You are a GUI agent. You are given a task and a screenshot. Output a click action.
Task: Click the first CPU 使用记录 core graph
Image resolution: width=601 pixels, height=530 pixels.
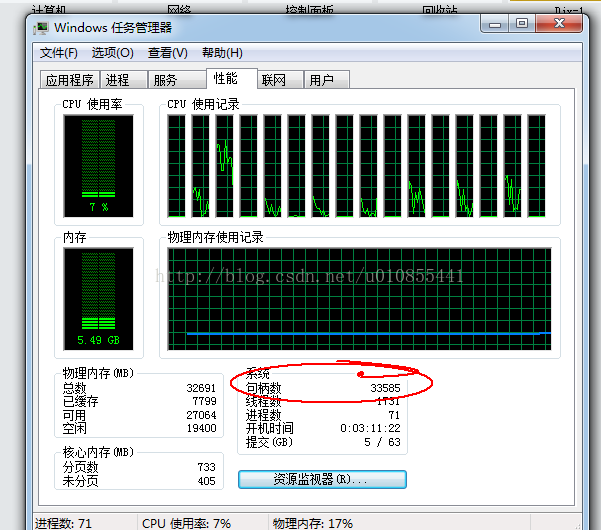[x=176, y=166]
